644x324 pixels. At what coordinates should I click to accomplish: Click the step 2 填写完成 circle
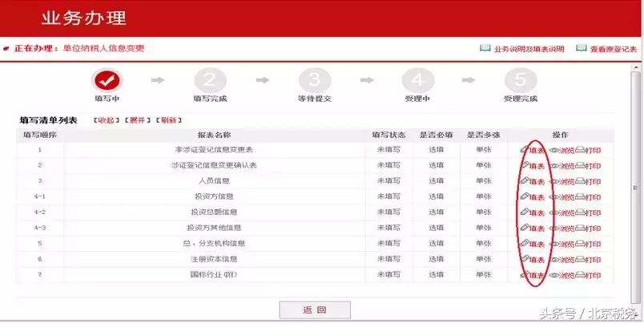210,81
